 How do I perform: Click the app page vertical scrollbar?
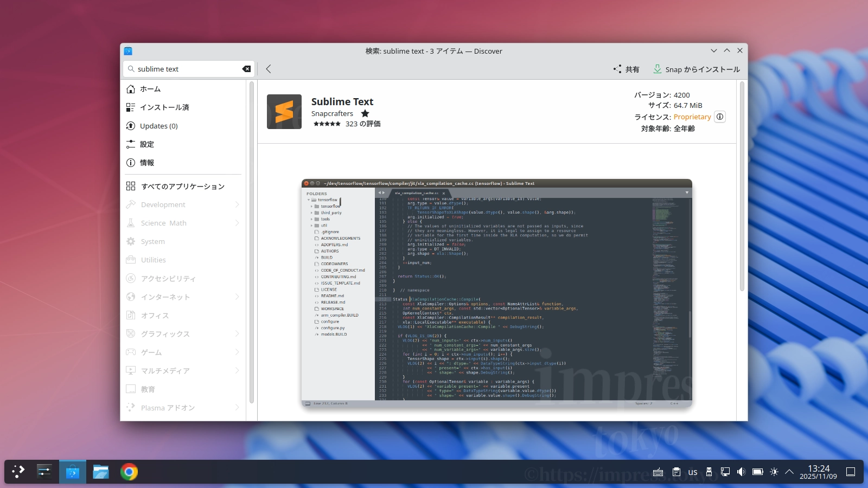pyautogui.click(x=742, y=187)
